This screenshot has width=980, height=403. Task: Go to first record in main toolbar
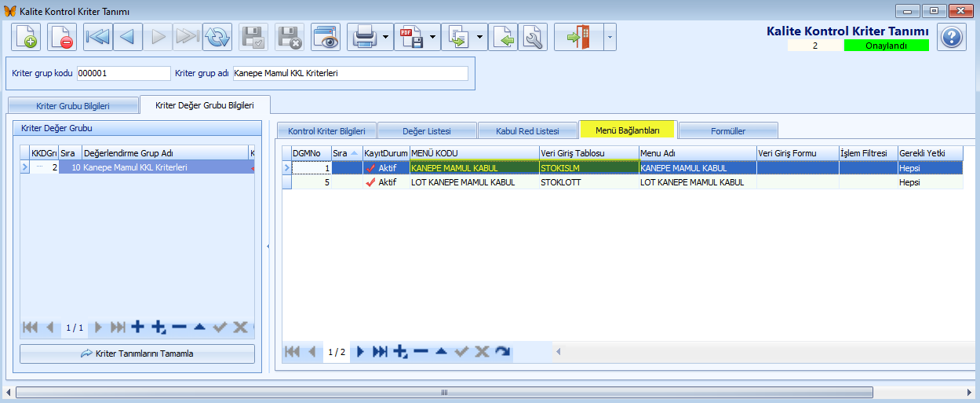(x=98, y=37)
